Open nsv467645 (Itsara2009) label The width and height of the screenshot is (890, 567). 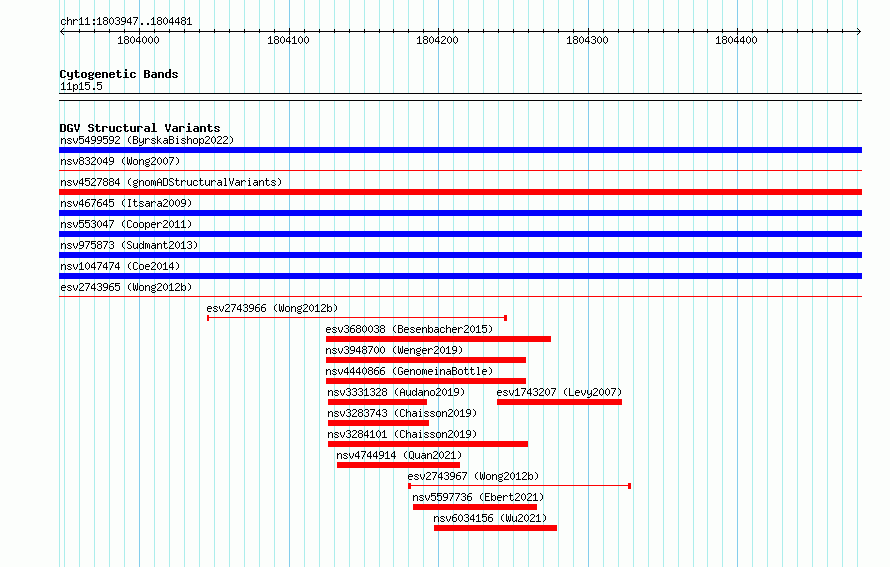pyautogui.click(x=126, y=203)
